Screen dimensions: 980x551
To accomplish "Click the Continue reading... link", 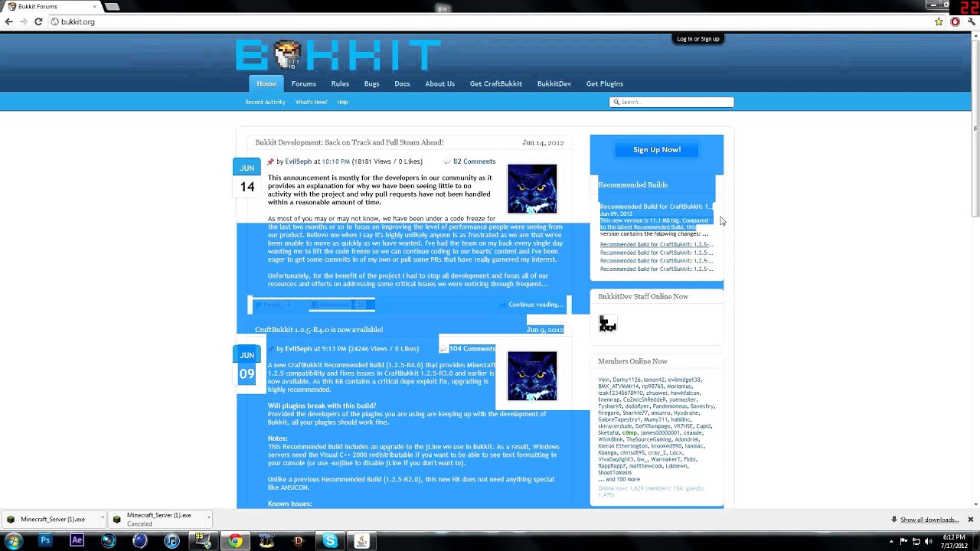I will pyautogui.click(x=536, y=305).
